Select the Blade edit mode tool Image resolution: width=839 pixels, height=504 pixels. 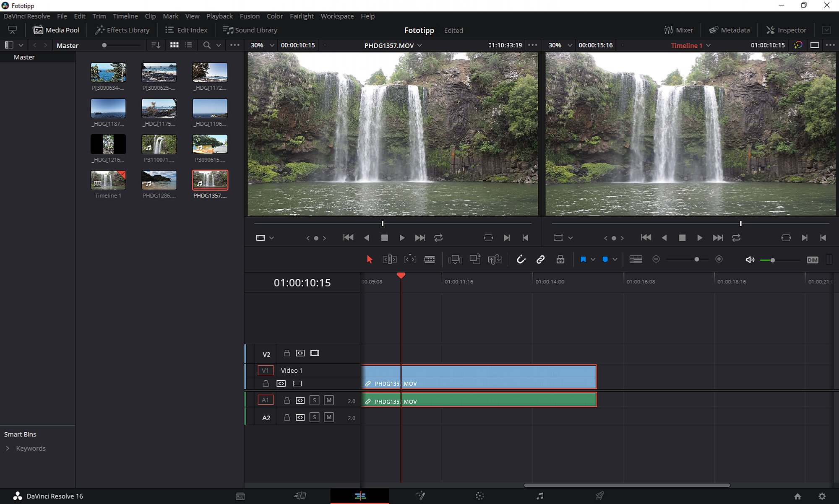(430, 260)
